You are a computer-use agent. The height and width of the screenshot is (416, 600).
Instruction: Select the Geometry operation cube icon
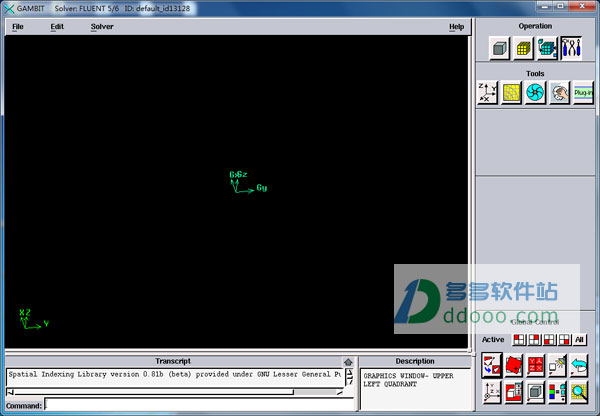pos(499,48)
